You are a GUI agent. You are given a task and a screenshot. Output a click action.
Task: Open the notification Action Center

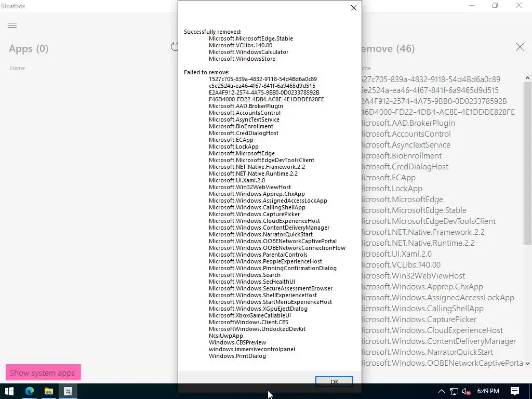(x=515, y=391)
